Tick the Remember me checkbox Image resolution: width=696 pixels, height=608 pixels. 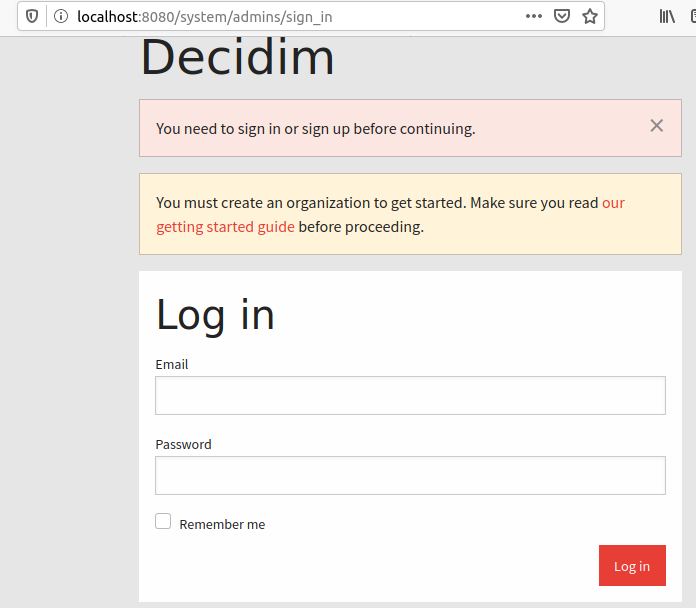pyautogui.click(x=163, y=521)
